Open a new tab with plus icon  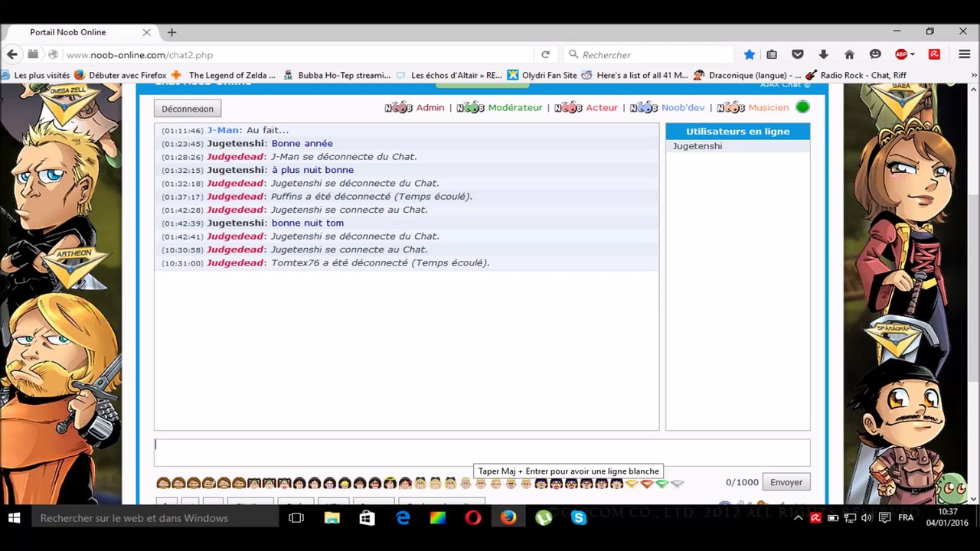pyautogui.click(x=171, y=32)
